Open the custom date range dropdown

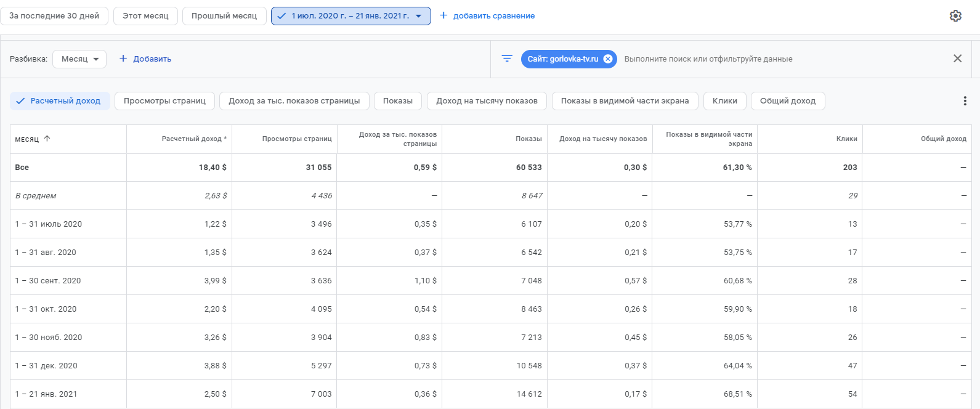tap(350, 16)
